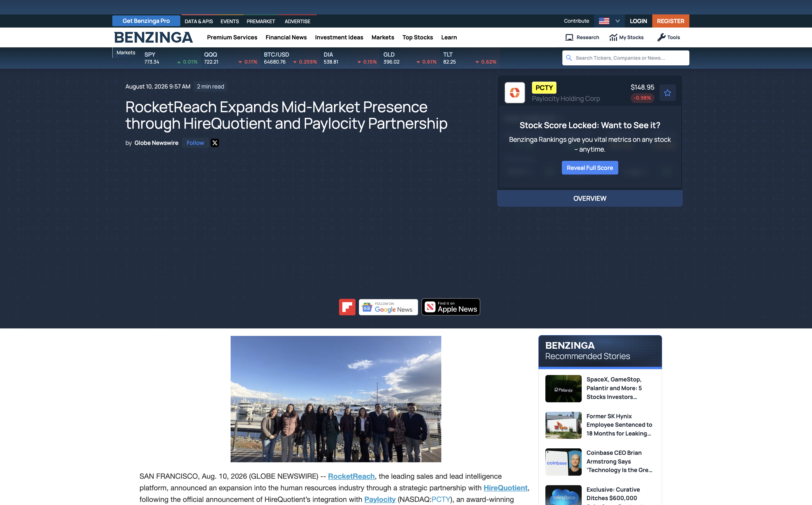Screen dimensions: 812x505
Task: Click the PCTY ticker badge
Action: pyautogui.click(x=544, y=88)
